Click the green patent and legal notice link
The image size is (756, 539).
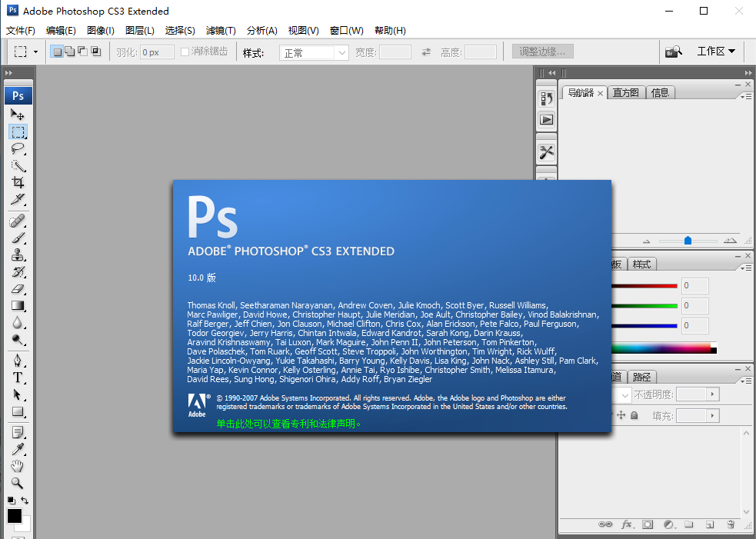[x=288, y=424]
